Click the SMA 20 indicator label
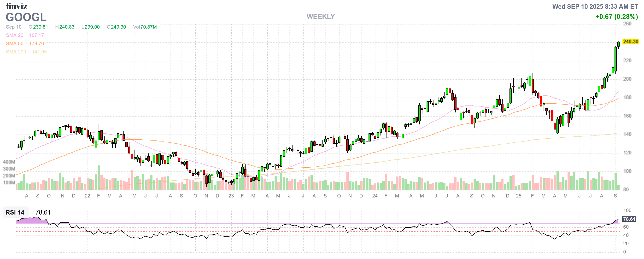 click(x=15, y=35)
